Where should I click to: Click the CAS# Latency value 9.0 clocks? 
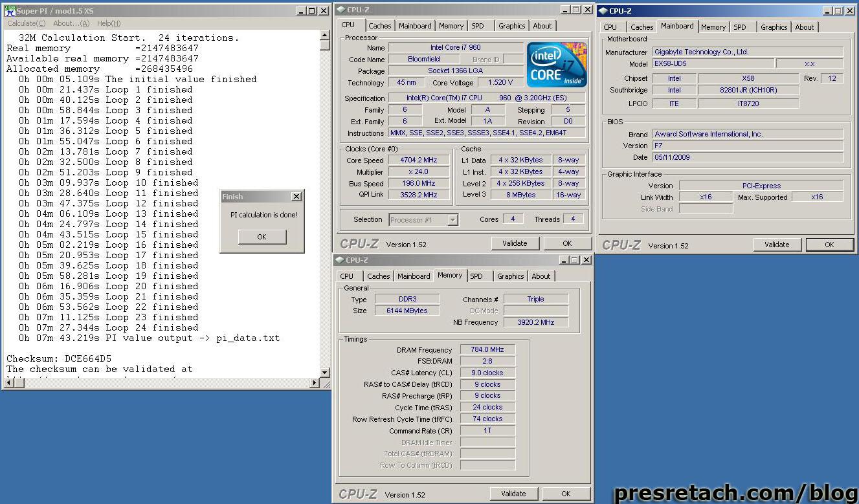(487, 373)
